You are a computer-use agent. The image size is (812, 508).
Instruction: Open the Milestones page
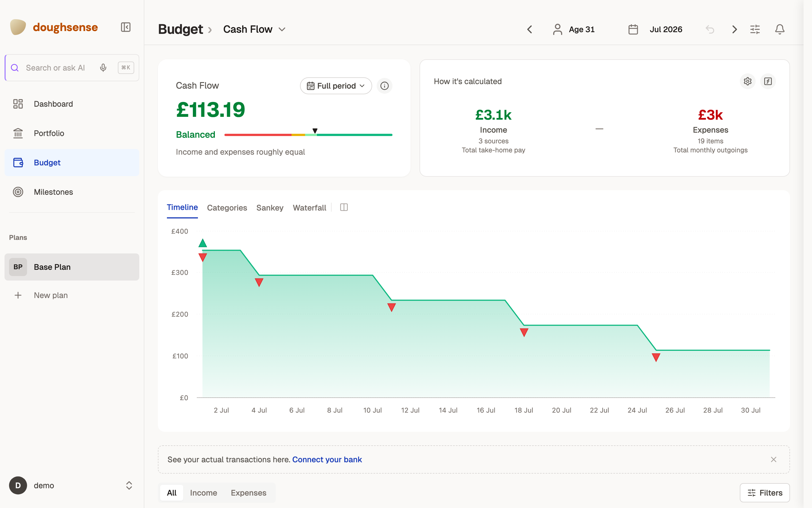tap(72, 192)
